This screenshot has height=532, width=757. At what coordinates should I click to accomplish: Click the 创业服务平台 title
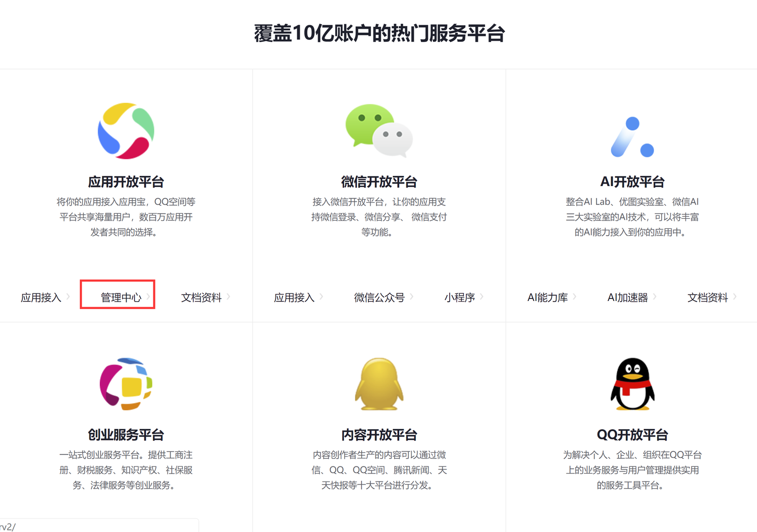tap(126, 435)
